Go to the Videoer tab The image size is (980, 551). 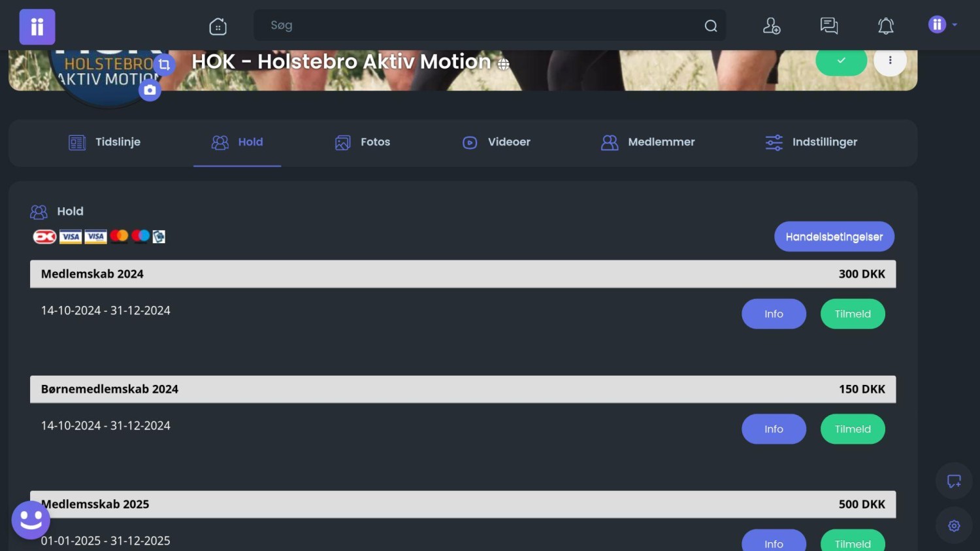click(x=496, y=142)
